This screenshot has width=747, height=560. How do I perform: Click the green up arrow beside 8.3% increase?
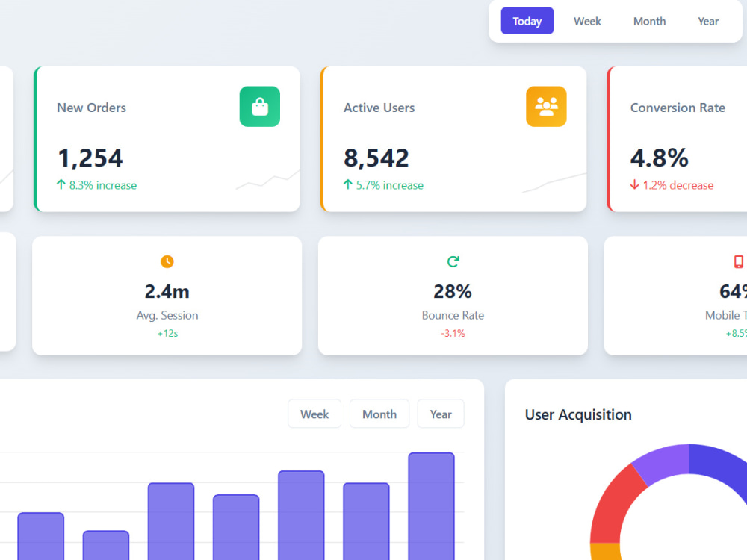click(61, 184)
